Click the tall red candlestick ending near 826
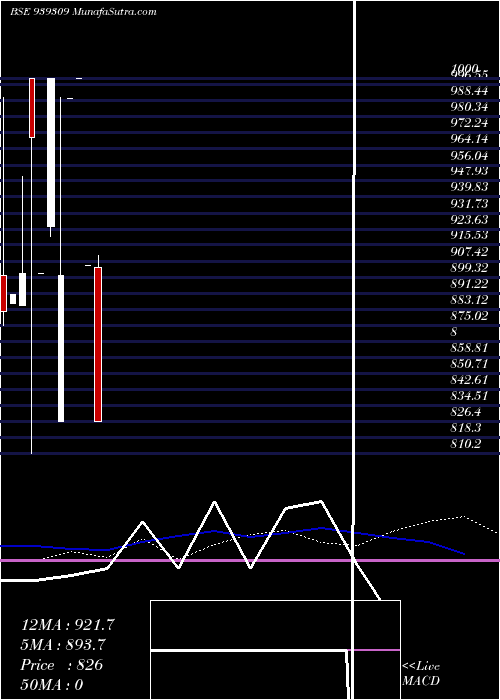 (x=98, y=344)
